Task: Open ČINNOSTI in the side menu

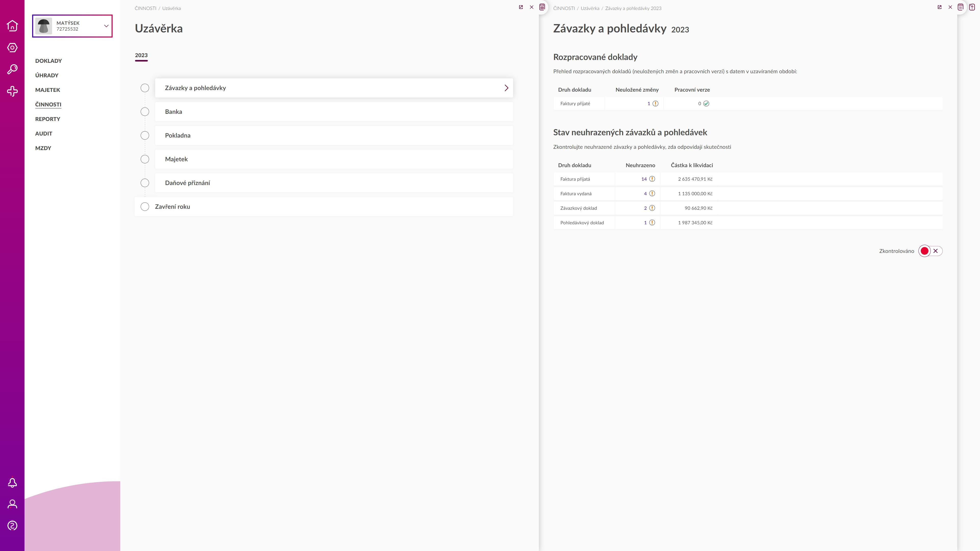Action: tap(48, 105)
